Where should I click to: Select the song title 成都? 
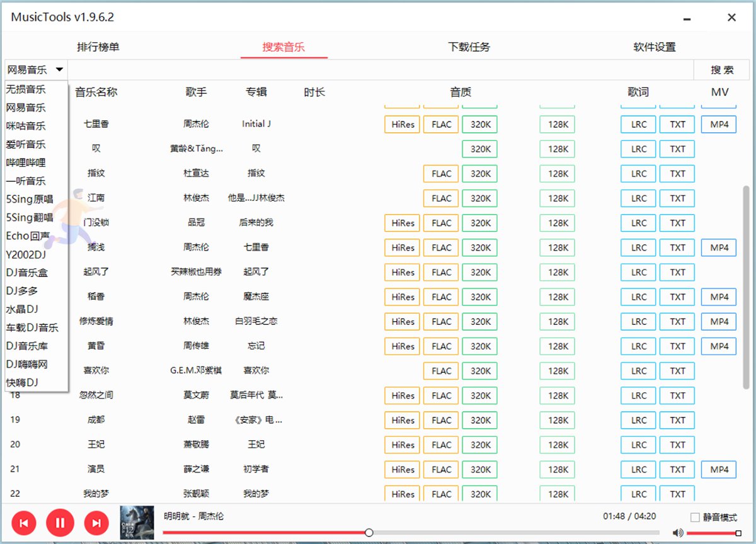click(96, 420)
